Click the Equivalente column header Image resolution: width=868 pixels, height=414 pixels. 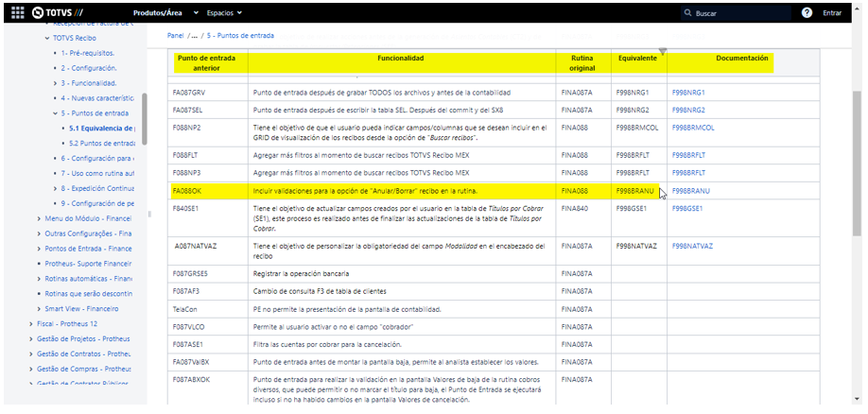(638, 58)
